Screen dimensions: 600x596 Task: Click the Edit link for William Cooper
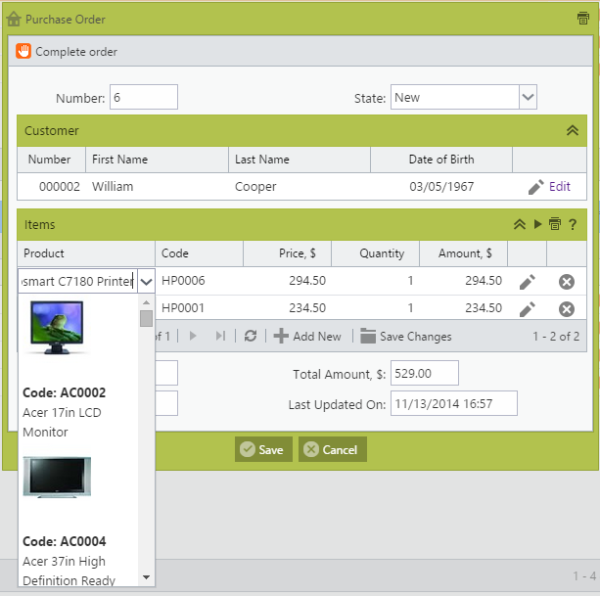point(559,186)
